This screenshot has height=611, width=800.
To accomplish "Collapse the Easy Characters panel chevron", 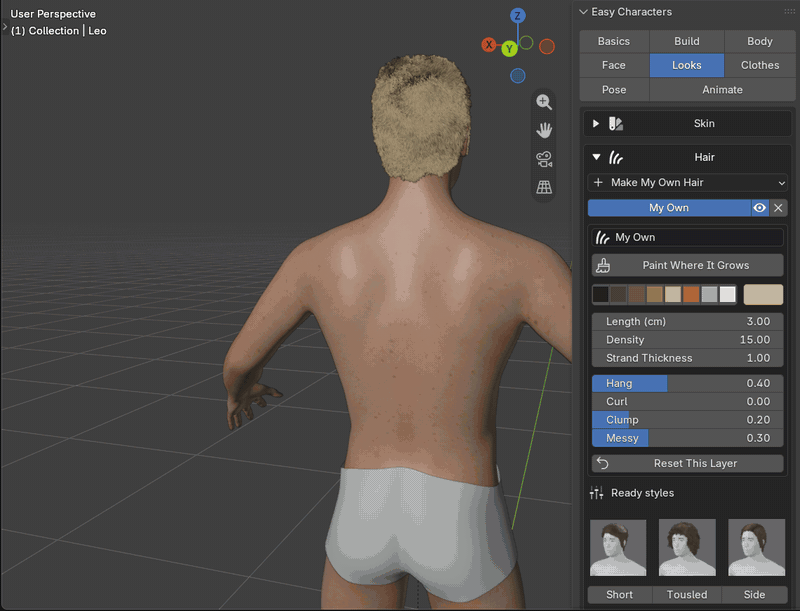I will (583, 12).
